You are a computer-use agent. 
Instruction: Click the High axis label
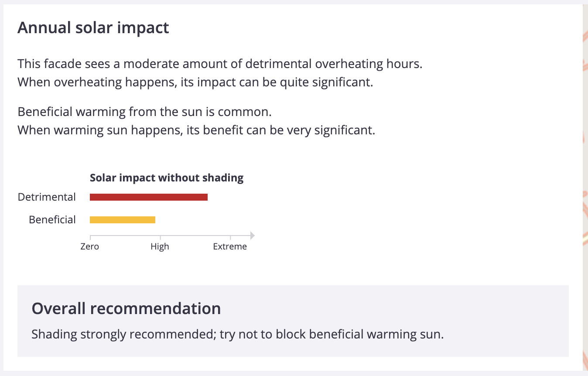pos(160,246)
